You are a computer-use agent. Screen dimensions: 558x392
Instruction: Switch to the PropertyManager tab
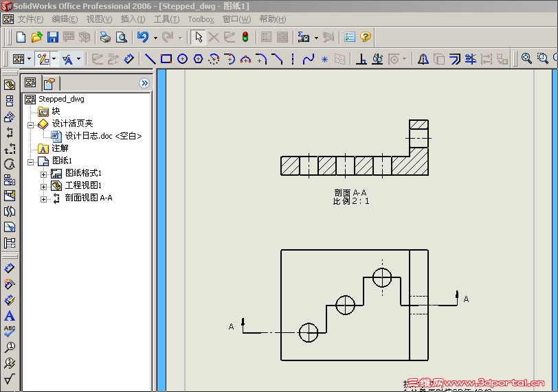49,84
